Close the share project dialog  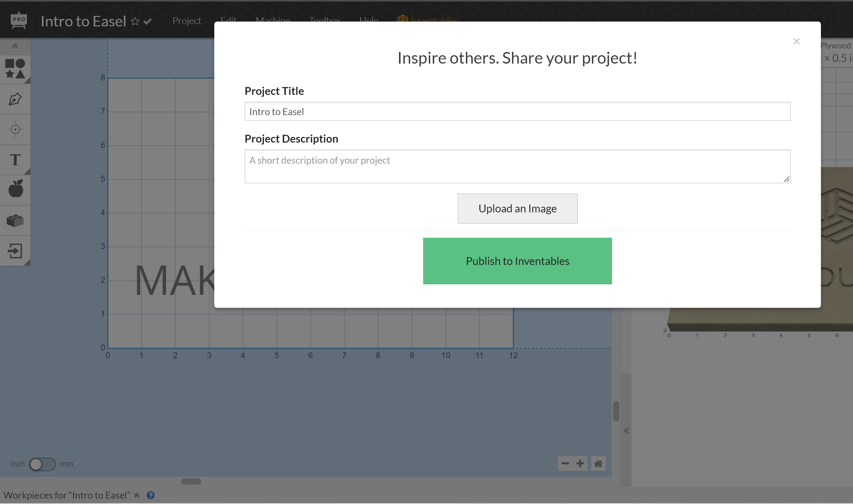796,42
